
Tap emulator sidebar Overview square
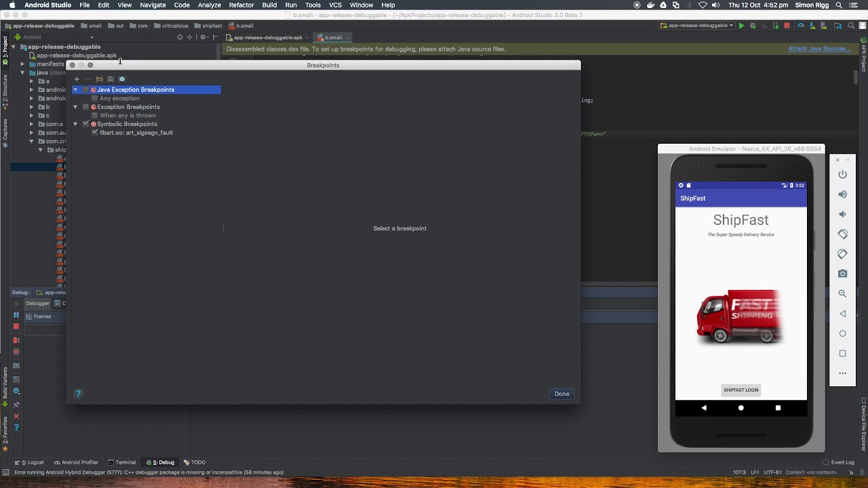tap(842, 353)
